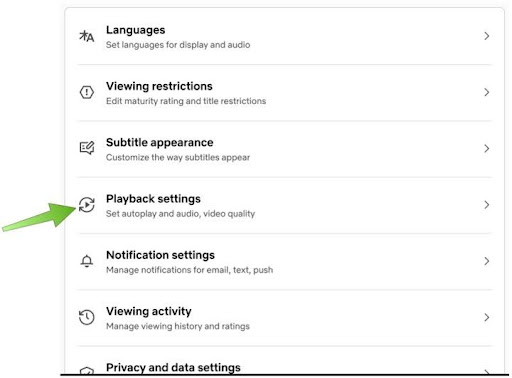Click 'Customize the way subtitles appear' description
This screenshot has height=378, width=512.
pos(178,157)
